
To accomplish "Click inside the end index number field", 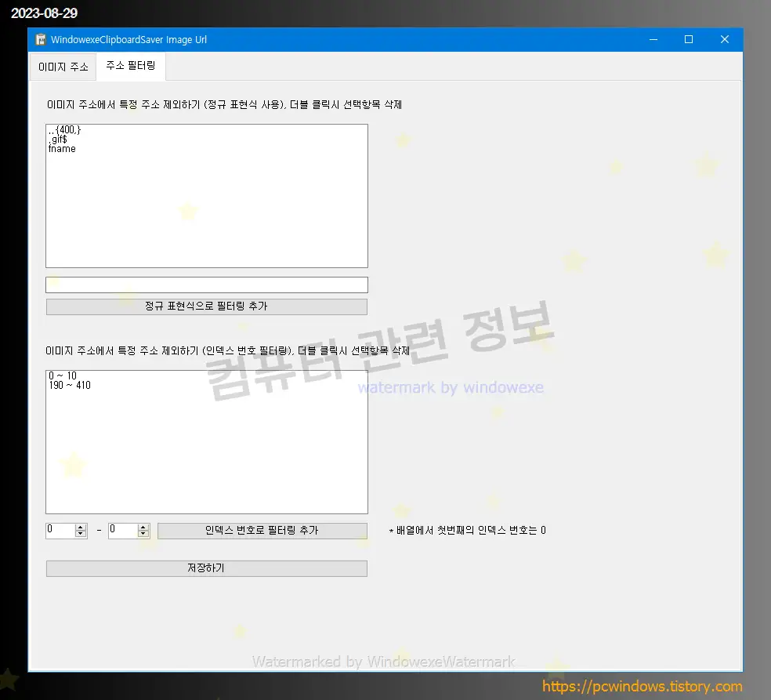I will (123, 530).
